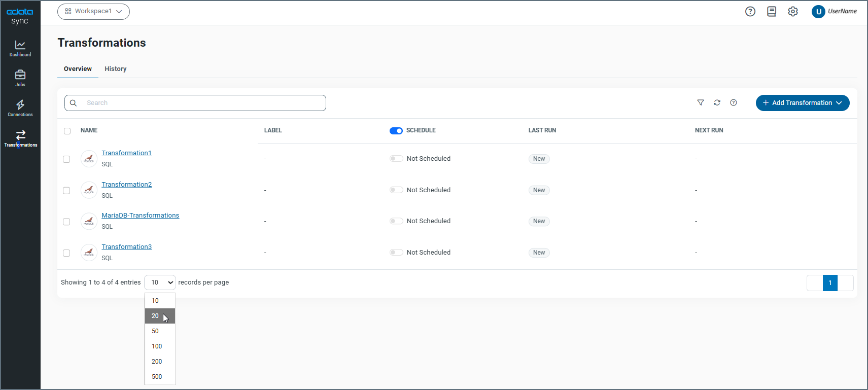The height and width of the screenshot is (390, 868).
Task: Open the settings gear icon
Action: coord(793,12)
